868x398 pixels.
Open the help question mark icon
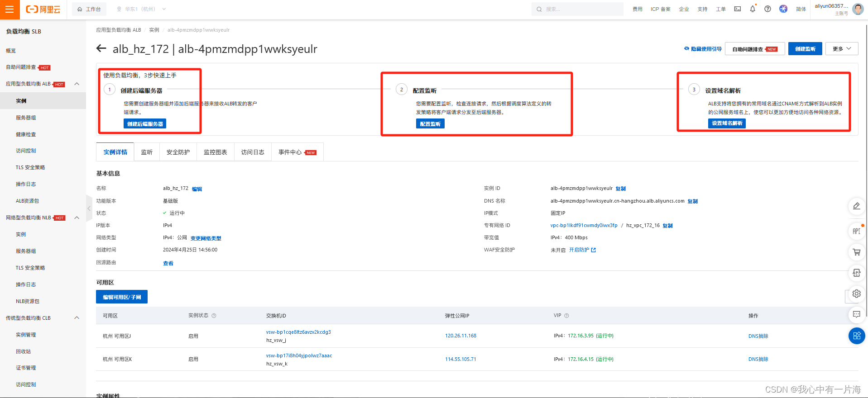[767, 9]
